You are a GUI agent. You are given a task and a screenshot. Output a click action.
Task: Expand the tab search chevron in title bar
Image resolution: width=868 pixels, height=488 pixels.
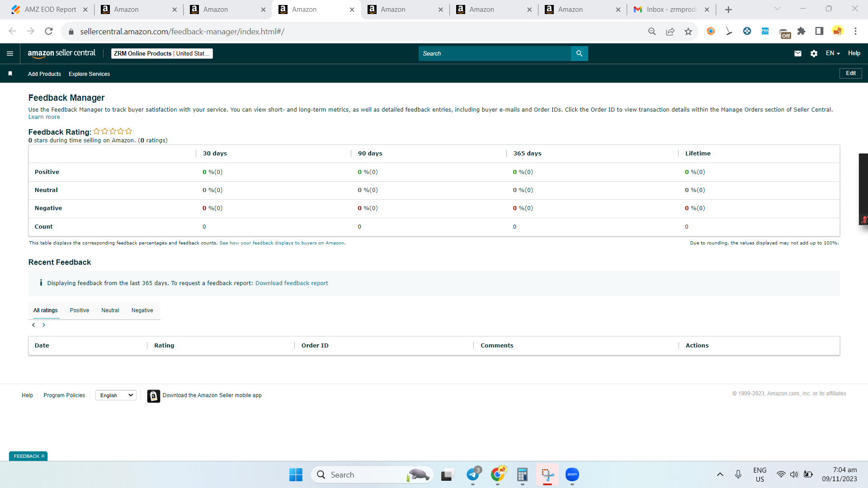click(x=778, y=9)
